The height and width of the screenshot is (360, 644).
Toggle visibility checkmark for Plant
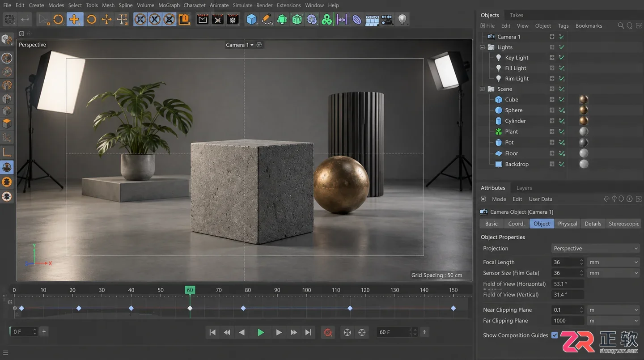(x=562, y=132)
